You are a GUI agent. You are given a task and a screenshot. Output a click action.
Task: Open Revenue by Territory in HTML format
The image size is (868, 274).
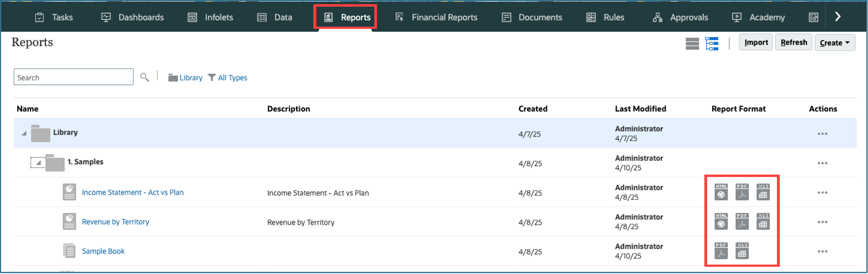pos(721,221)
